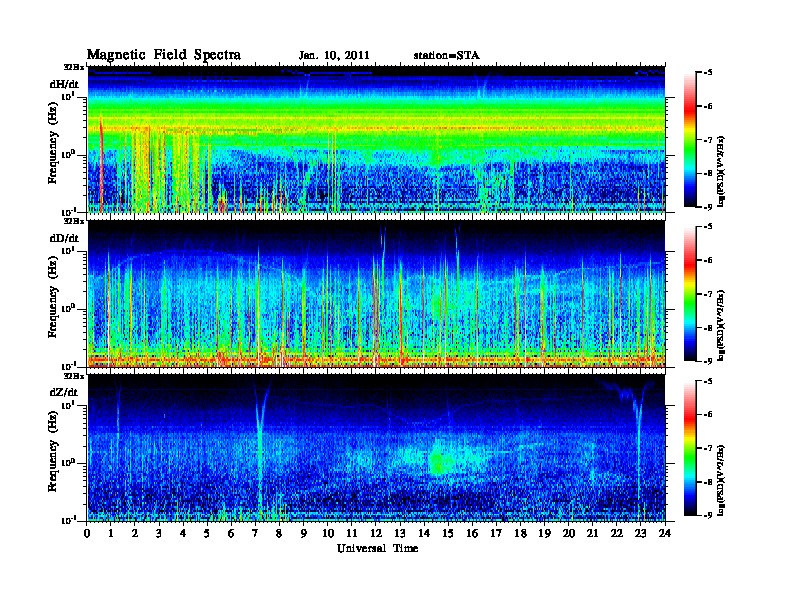The width and height of the screenshot is (792, 612).
Task: Click the "station=STA" label
Action: click(x=446, y=56)
